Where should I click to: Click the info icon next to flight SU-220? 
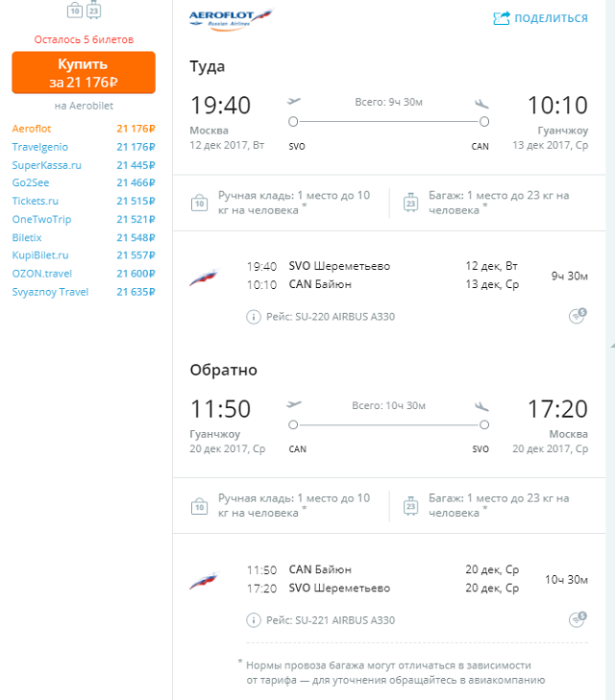(254, 317)
